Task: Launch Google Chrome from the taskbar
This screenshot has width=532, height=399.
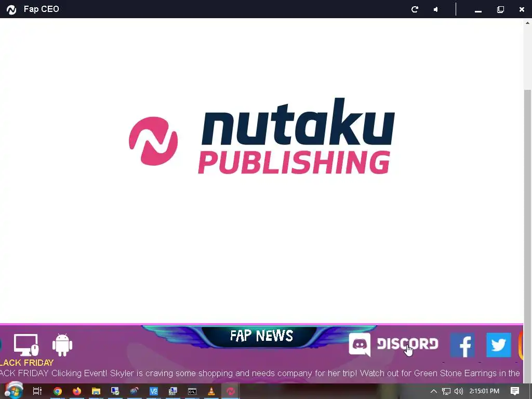Action: [x=58, y=391]
